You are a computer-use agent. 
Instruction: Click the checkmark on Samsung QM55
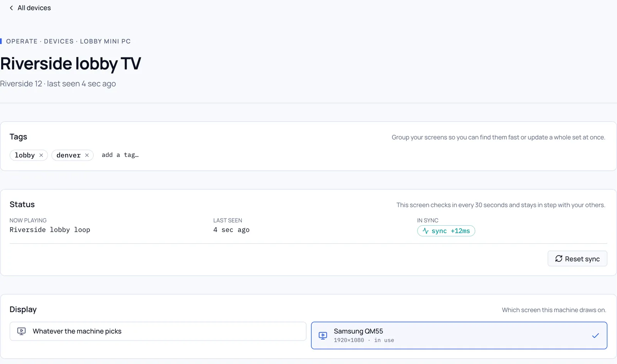(595, 335)
